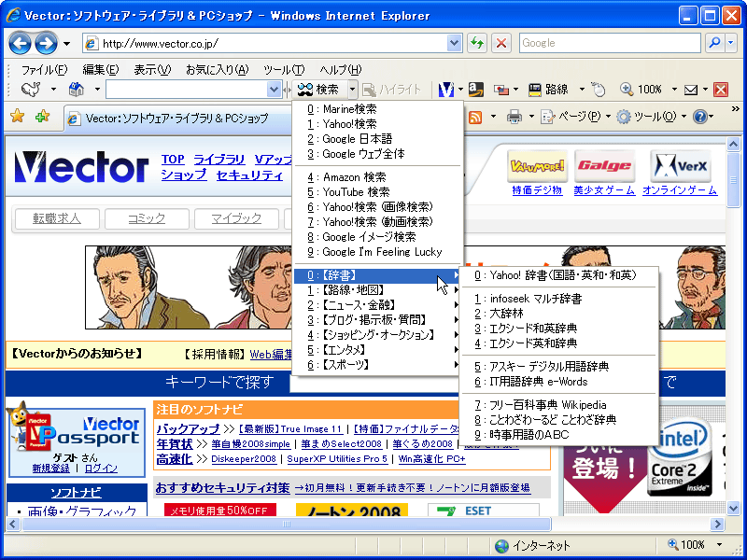747x560 pixels.
Task: Open the ファイル(F) menu
Action: tap(45, 70)
